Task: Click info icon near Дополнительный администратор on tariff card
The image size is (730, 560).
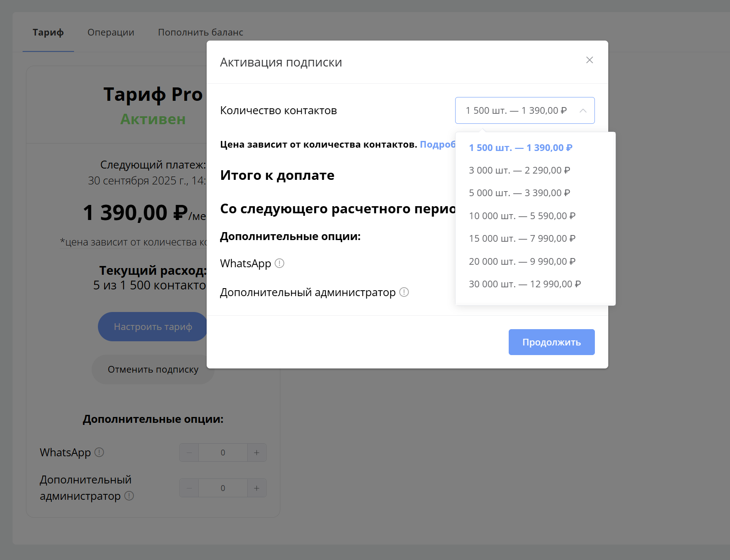Action: tap(129, 496)
